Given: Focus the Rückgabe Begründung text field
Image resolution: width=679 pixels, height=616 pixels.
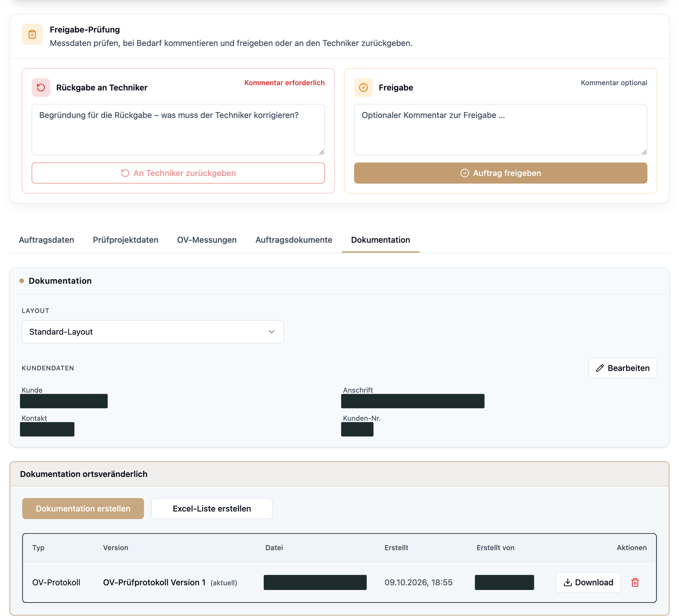Looking at the screenshot, I should (x=178, y=130).
